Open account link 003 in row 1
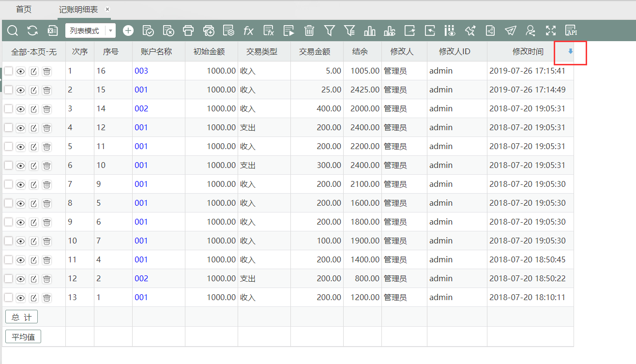636x364 pixels. pos(141,71)
